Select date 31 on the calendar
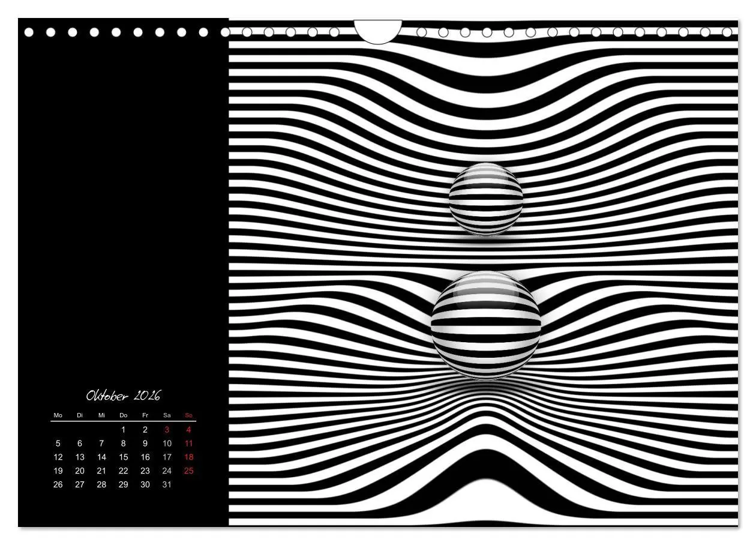 pos(166,485)
